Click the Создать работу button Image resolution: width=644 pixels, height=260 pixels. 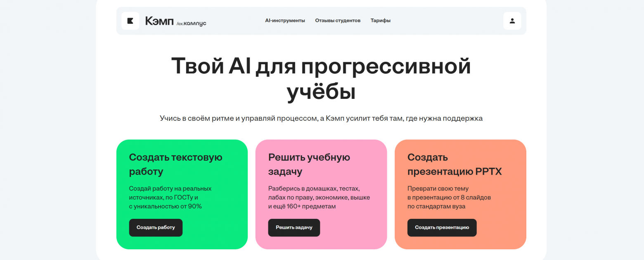pos(156,227)
